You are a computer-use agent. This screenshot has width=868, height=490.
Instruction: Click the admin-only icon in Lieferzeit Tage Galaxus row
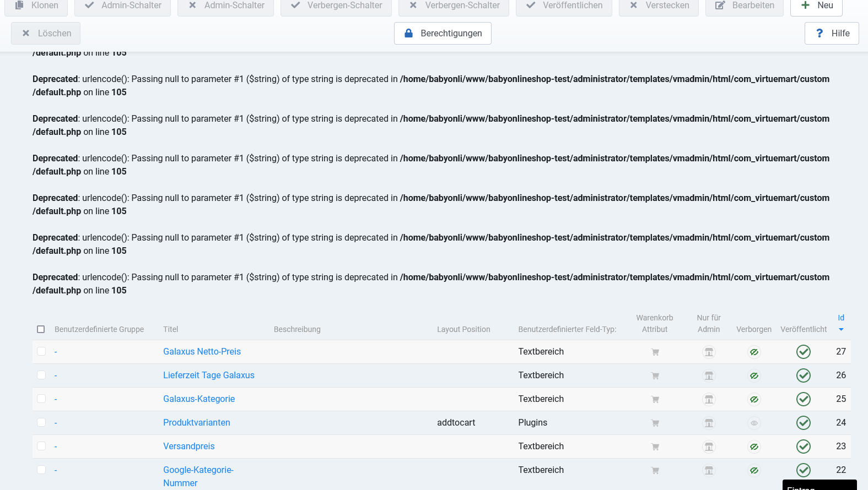[x=709, y=375]
